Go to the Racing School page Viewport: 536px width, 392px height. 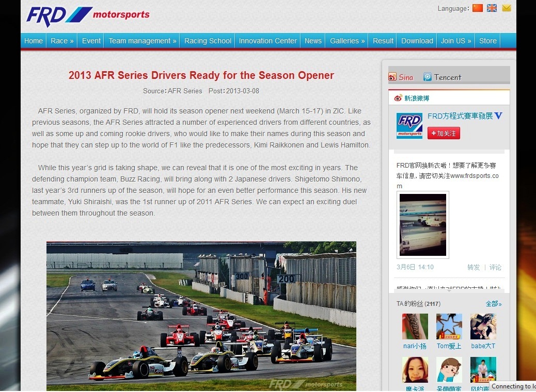(x=208, y=41)
